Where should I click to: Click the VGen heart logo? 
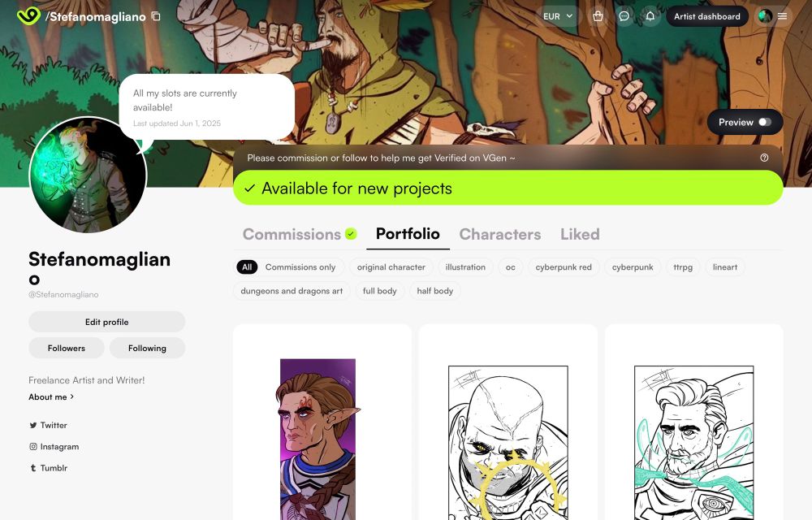point(28,15)
